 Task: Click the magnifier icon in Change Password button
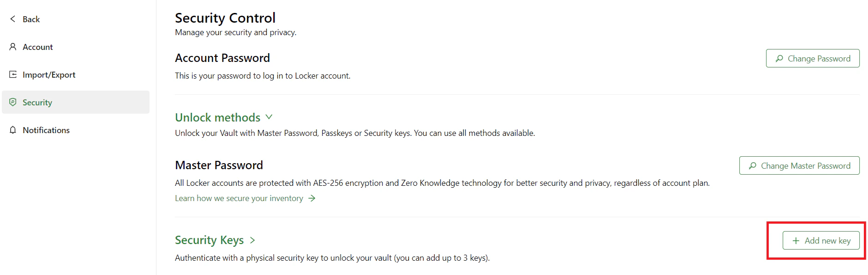(779, 58)
